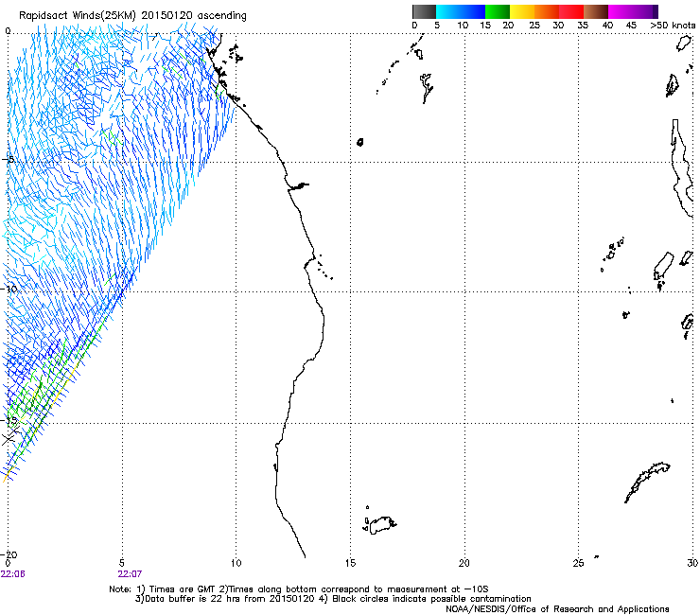The image size is (700, 615).
Task: Click the legend tick label '40'
Action: pos(607,26)
